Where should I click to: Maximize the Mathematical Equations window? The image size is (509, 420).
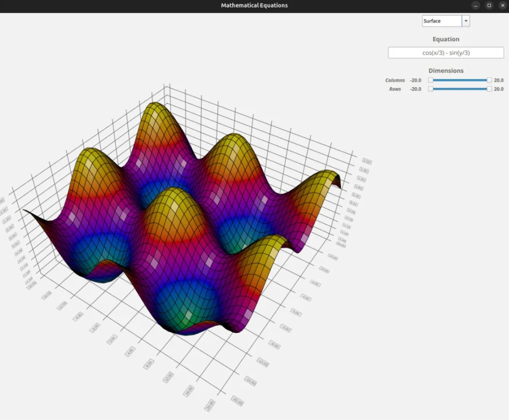tap(489, 5)
